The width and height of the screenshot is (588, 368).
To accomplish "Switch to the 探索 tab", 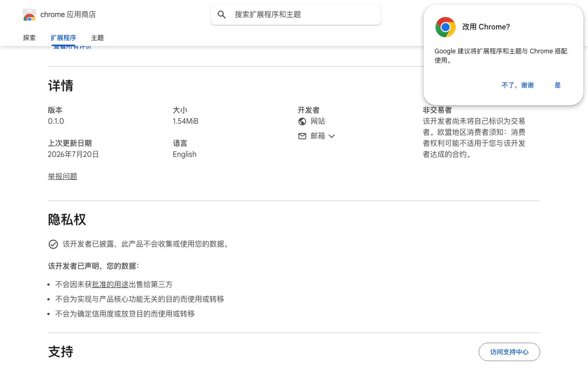I will tap(29, 38).
